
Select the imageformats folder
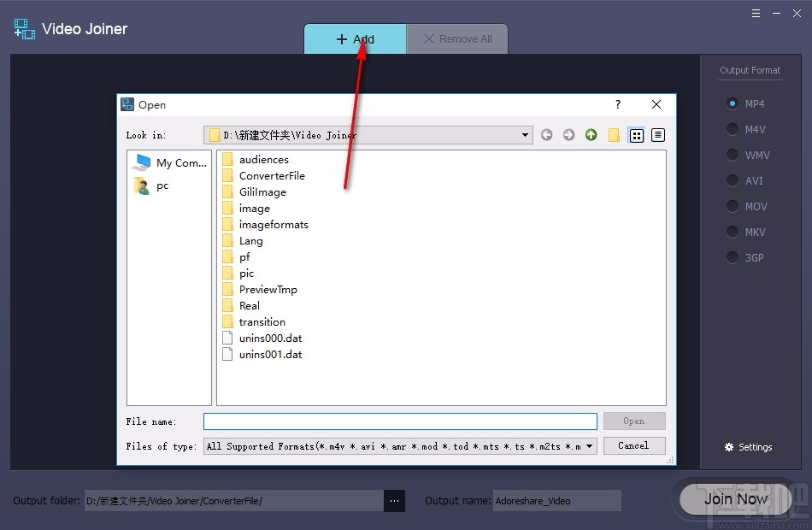(x=265, y=224)
